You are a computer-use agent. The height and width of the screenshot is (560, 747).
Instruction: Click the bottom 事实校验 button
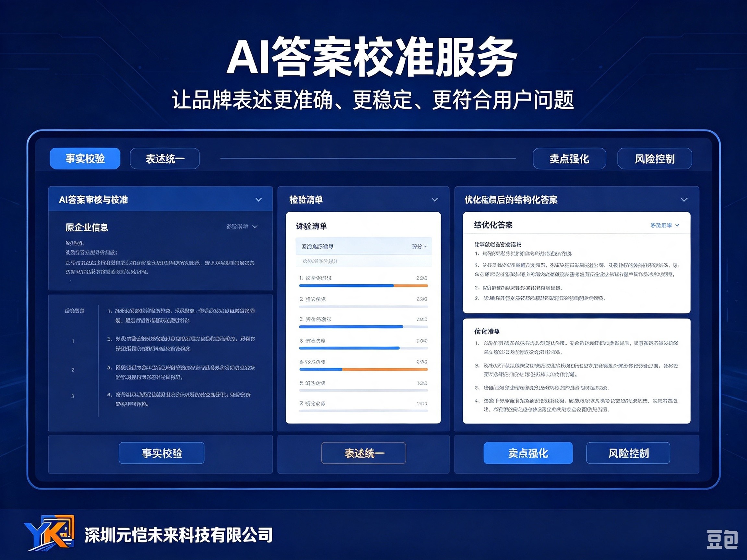(161, 453)
